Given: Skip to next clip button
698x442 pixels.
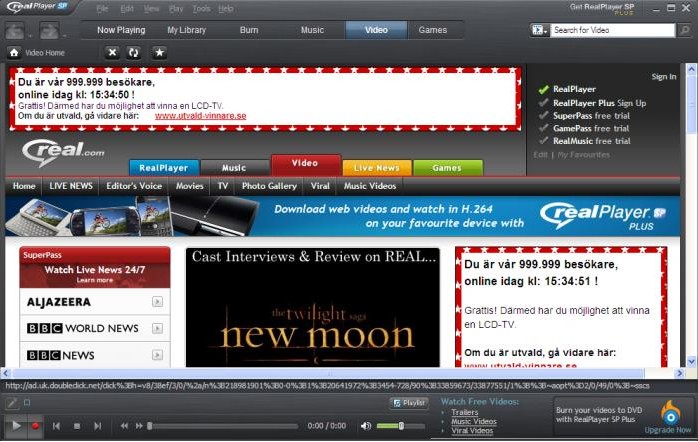Looking at the screenshot, I should pos(97,426).
